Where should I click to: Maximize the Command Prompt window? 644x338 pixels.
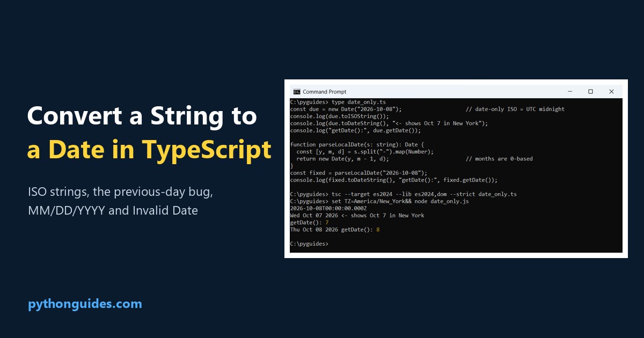pyautogui.click(x=590, y=92)
